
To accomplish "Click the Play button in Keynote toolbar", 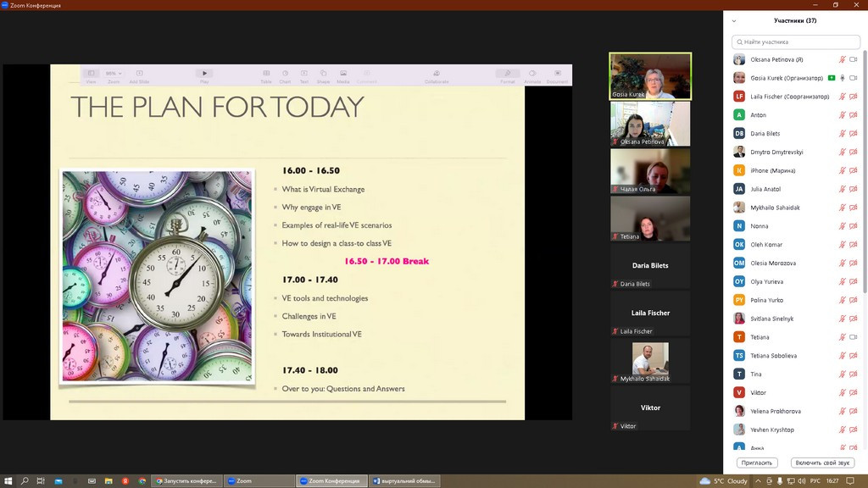I will pyautogui.click(x=204, y=75).
